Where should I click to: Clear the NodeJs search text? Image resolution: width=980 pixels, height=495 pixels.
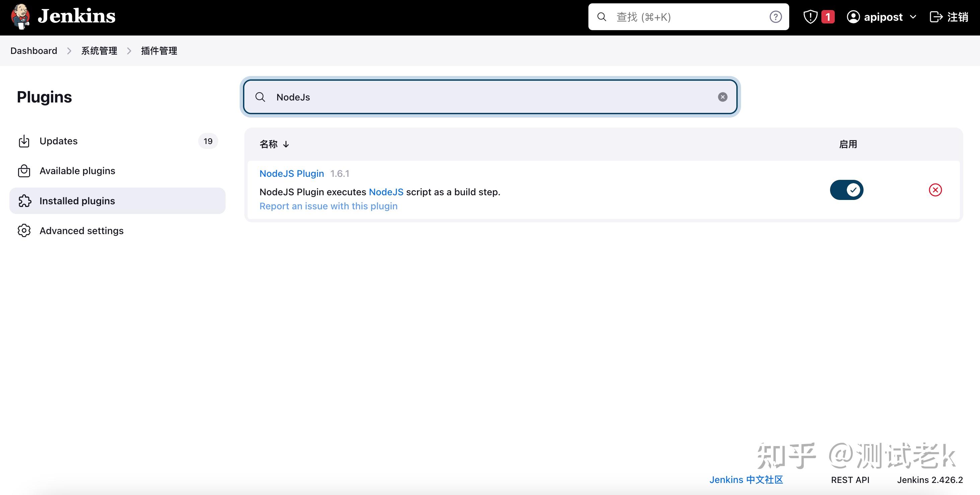[x=722, y=97]
